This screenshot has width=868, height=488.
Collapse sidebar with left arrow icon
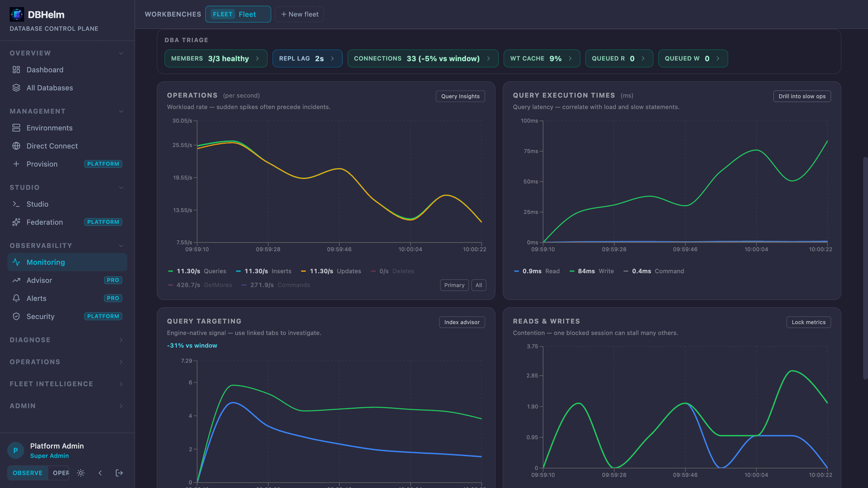(100, 473)
